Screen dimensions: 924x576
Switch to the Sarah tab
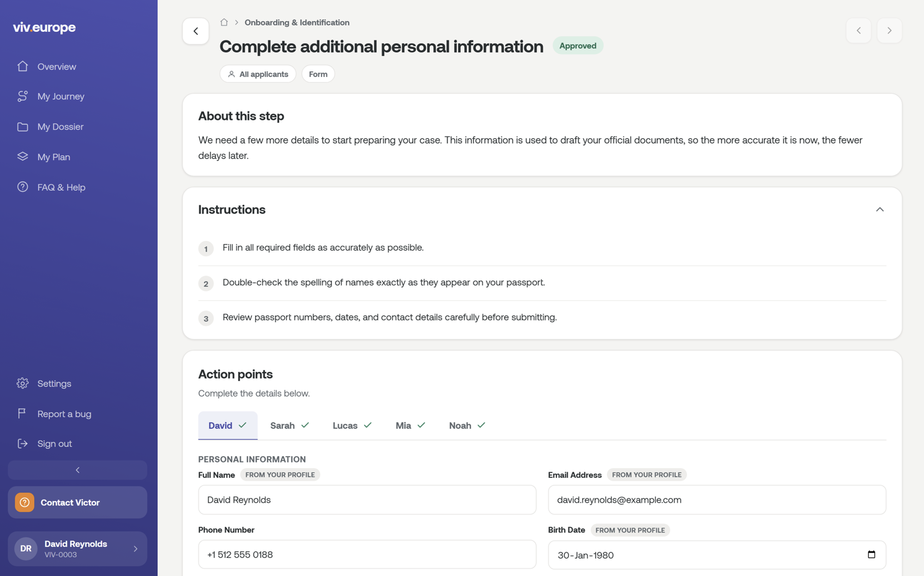coord(290,425)
